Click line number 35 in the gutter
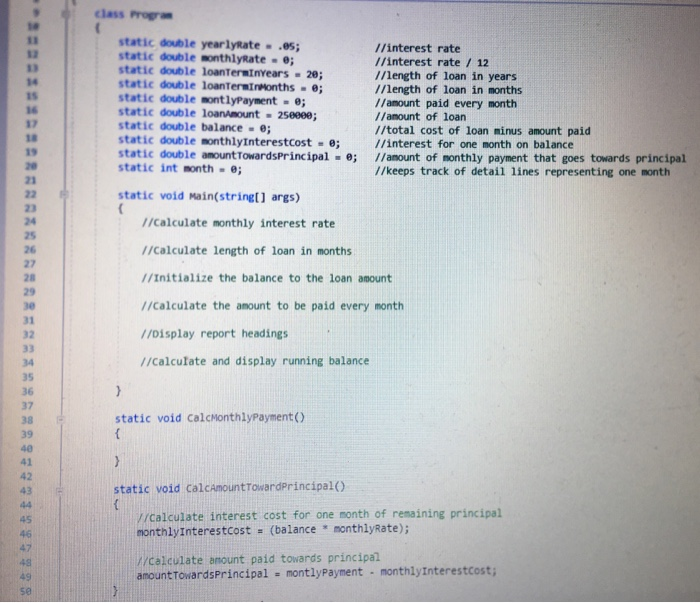The width and height of the screenshot is (700, 603). click(28, 377)
